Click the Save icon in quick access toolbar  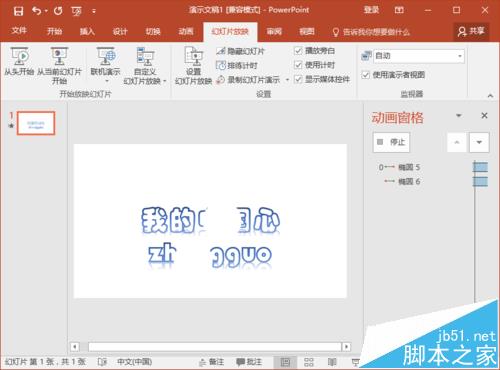(x=18, y=11)
